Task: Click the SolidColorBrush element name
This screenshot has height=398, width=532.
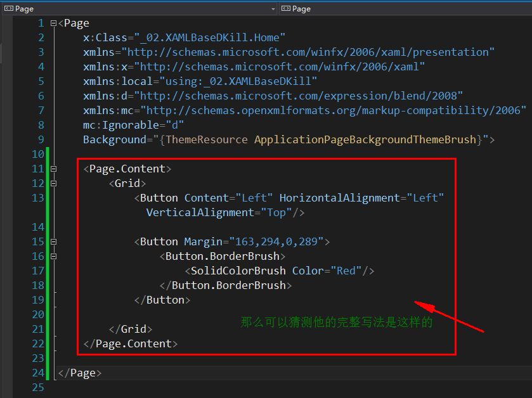Action: pyautogui.click(x=238, y=271)
